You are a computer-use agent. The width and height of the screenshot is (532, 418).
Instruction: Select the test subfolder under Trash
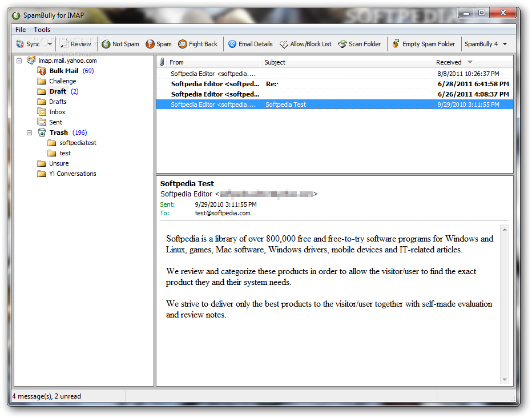click(65, 153)
